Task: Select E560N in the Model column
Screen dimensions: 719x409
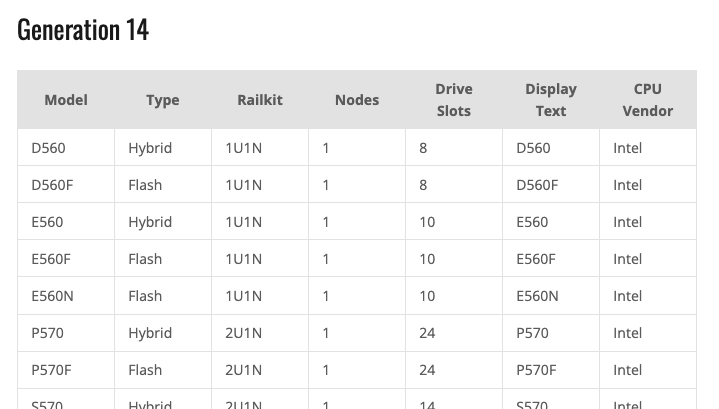Action: point(54,296)
